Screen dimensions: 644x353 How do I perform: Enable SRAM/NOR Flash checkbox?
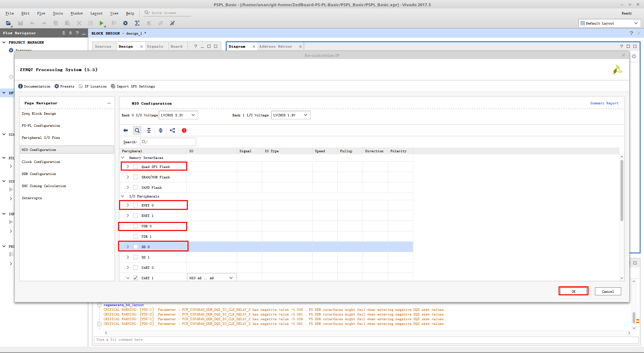[x=136, y=177]
